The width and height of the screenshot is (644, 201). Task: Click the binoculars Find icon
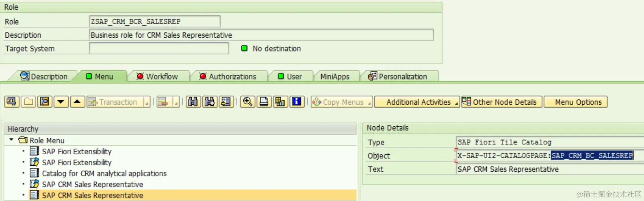click(x=193, y=102)
